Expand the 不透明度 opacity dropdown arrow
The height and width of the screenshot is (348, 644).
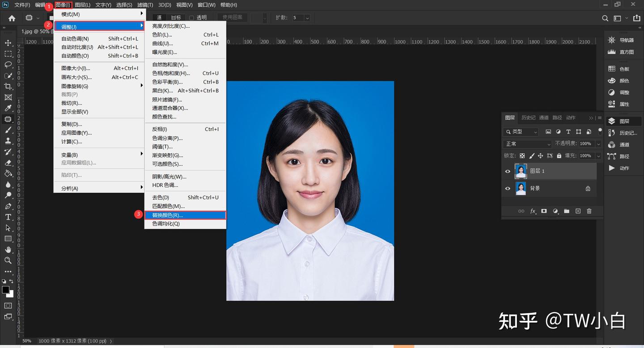[598, 144]
